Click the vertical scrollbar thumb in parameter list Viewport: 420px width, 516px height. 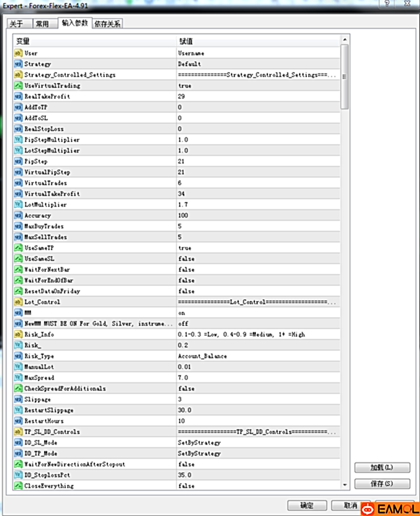coord(344,76)
